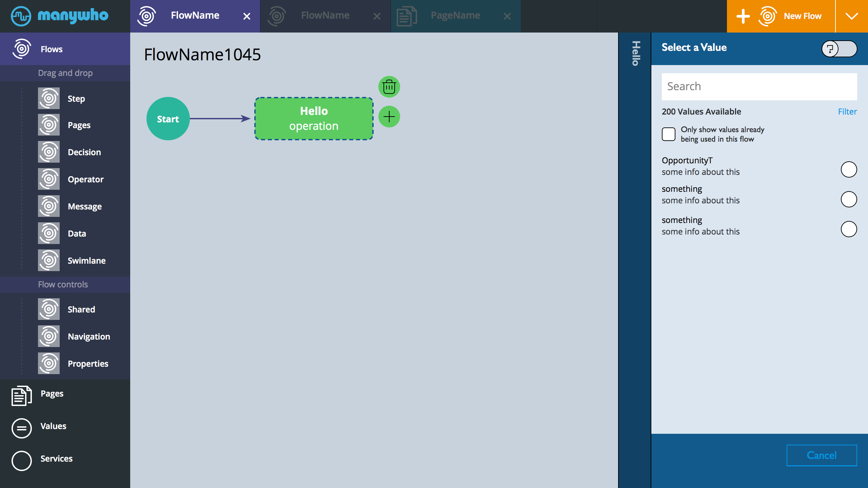Click the OpportunityT value name
This screenshot has height=488, width=868.
click(687, 160)
